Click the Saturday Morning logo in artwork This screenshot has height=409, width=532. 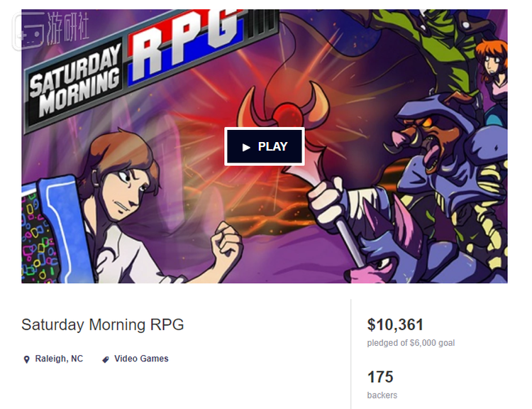click(74, 83)
